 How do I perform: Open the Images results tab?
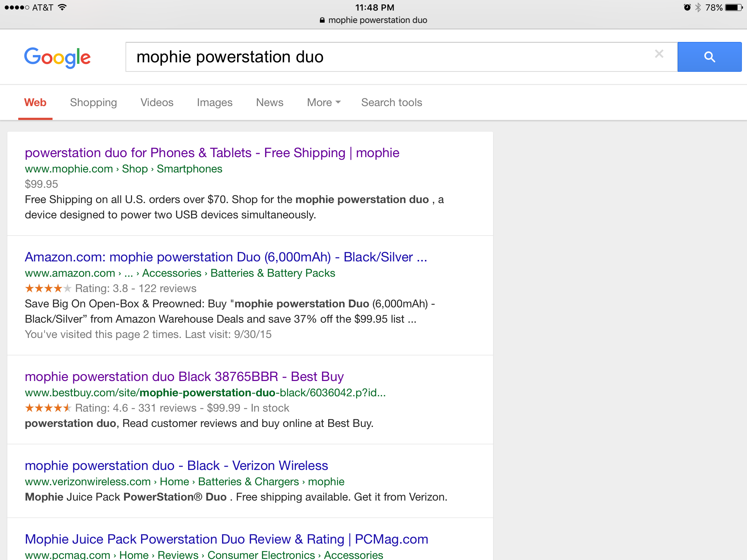(214, 102)
